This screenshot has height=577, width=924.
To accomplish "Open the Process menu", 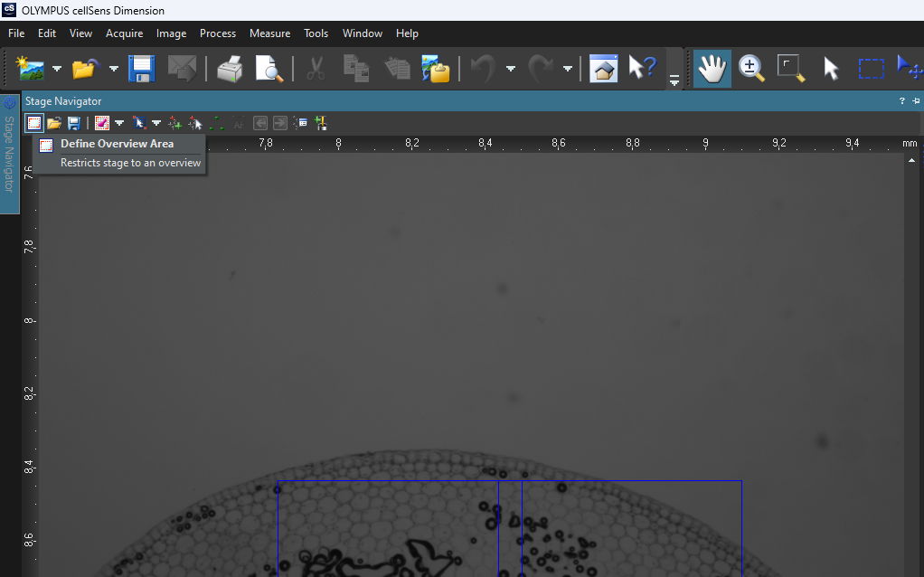I will coord(218,33).
